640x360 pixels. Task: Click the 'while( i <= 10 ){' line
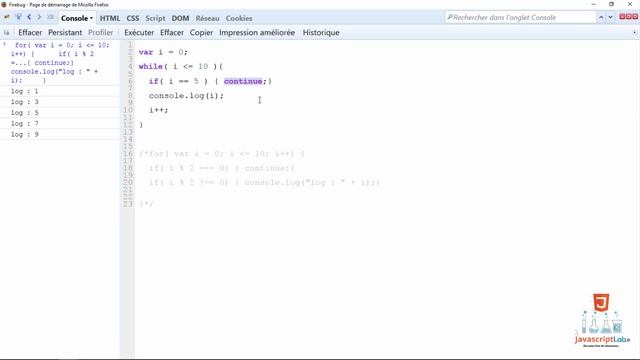[x=181, y=67]
